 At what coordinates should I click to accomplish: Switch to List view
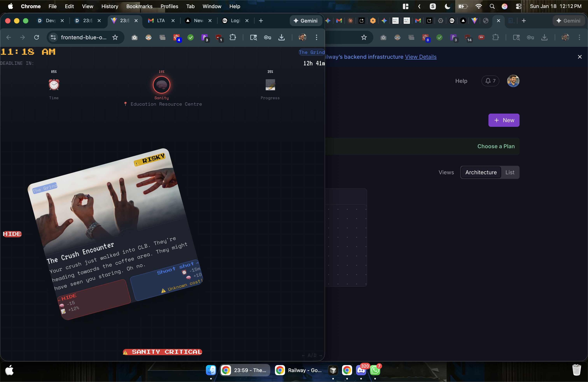pos(510,172)
